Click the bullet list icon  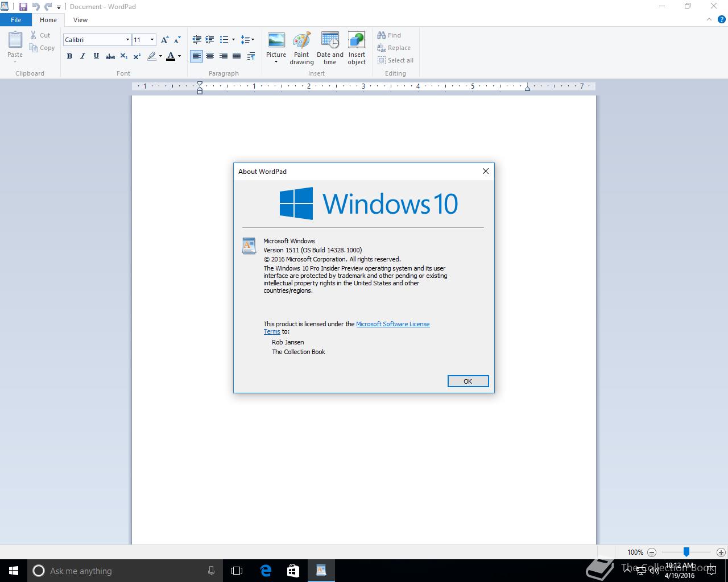pos(224,40)
